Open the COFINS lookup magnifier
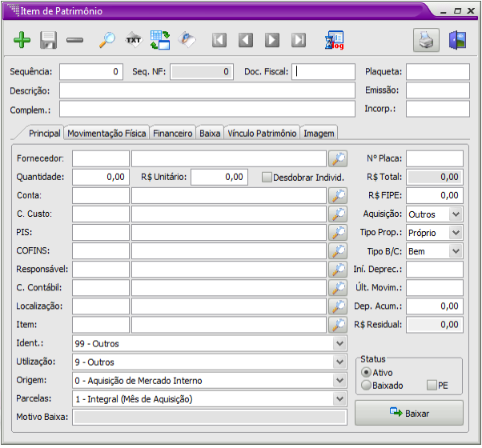 338,251
